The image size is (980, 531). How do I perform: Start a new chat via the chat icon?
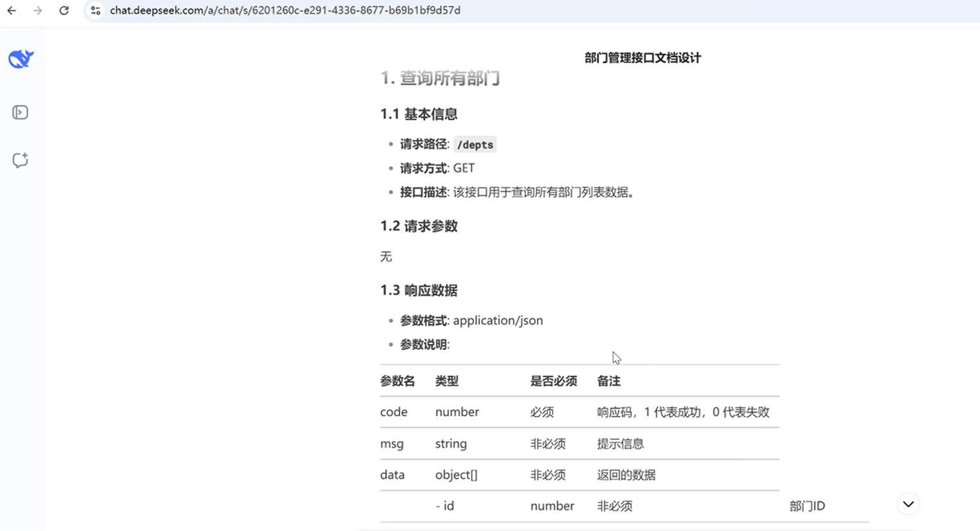click(x=20, y=160)
